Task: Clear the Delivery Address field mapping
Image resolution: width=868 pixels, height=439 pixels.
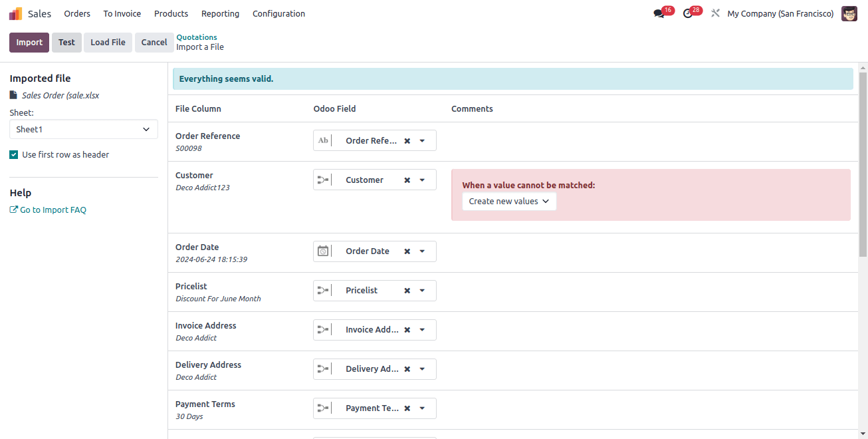Action: (x=407, y=369)
